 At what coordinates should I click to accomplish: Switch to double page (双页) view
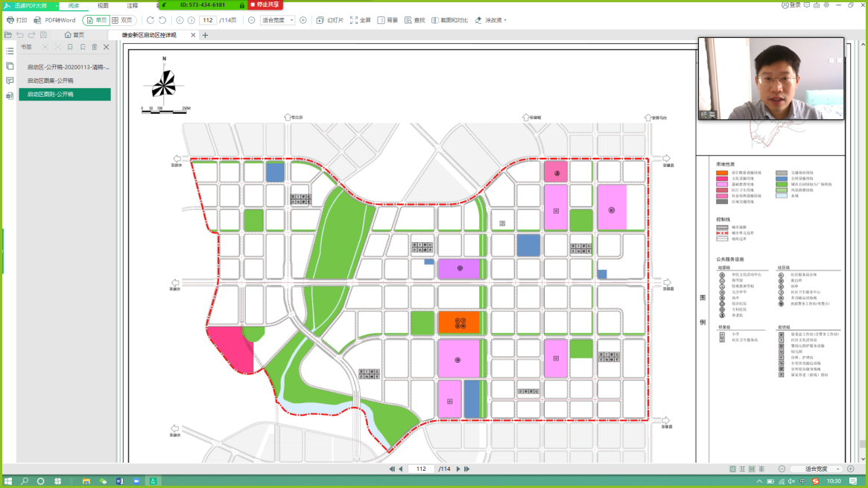tap(122, 20)
